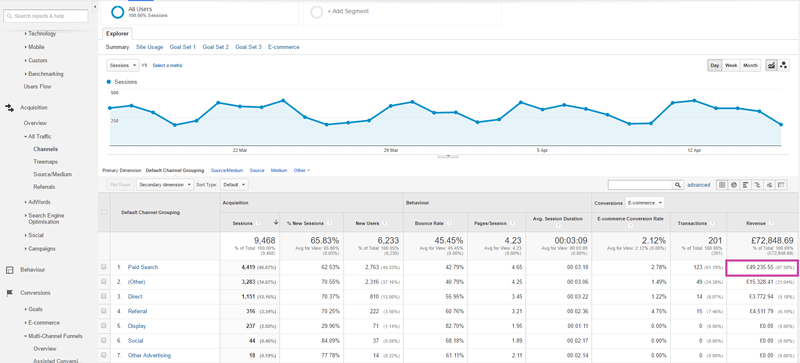The height and width of the screenshot is (363, 800).
Task: Open the Conversions E-commerce dropdown
Action: [645, 203]
